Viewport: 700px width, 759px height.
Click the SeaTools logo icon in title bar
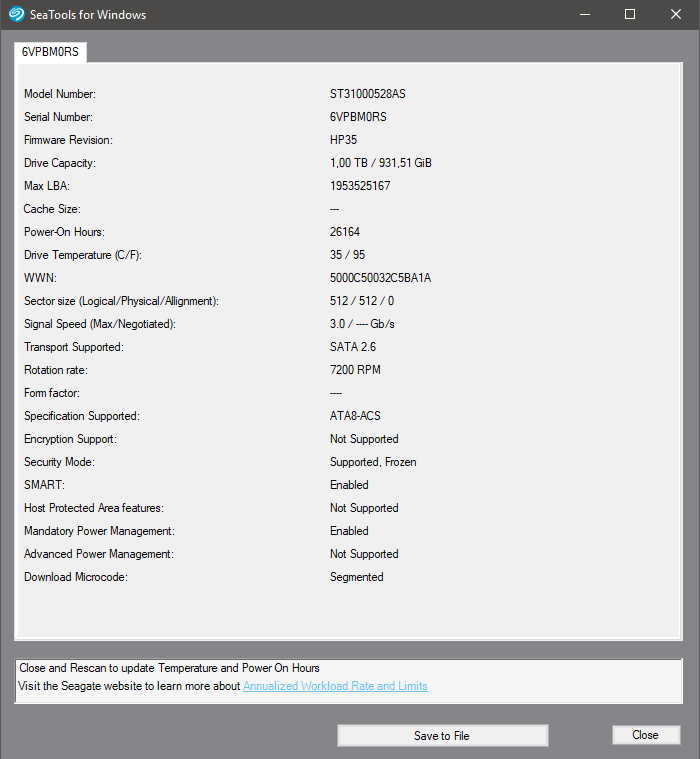coord(16,15)
